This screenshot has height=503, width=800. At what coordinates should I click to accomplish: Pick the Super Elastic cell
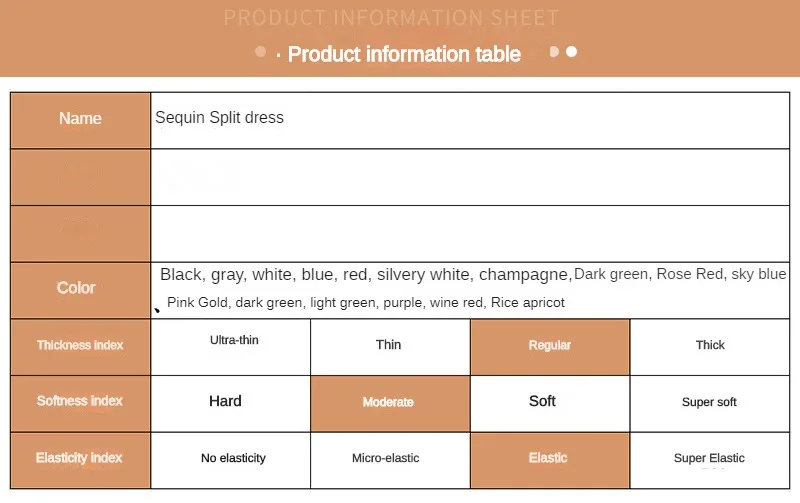tap(709, 458)
